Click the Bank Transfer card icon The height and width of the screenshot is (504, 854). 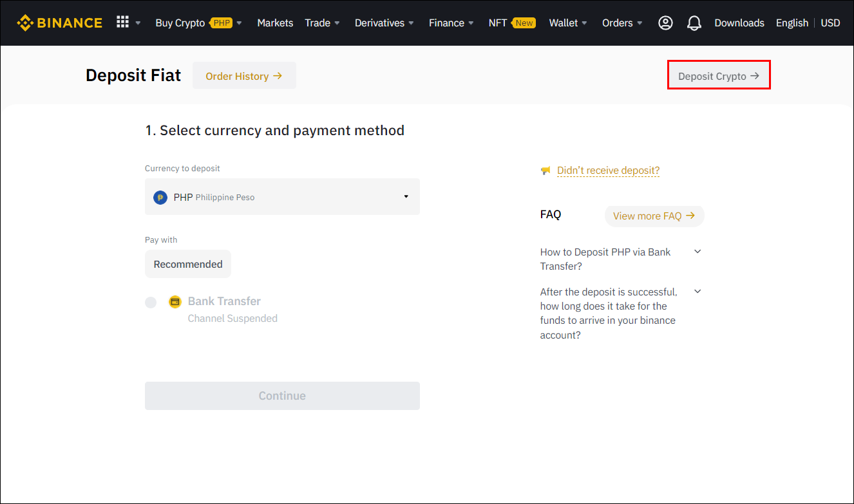click(x=175, y=301)
